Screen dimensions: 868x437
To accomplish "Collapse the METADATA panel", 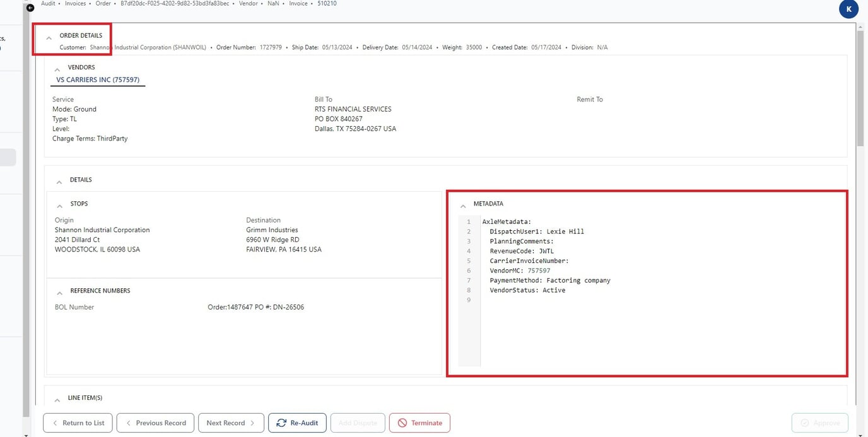I will [464, 204].
